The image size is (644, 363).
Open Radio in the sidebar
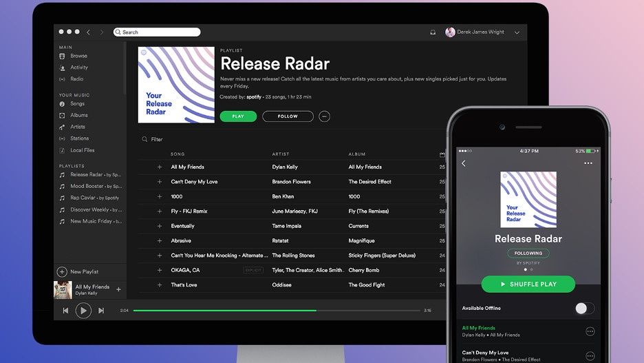pos(77,79)
